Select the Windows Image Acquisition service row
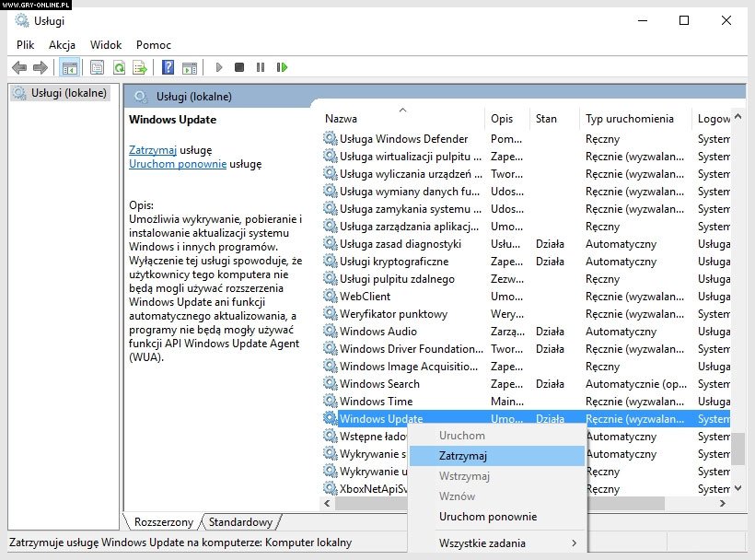This screenshot has width=755, height=560. tap(526, 367)
